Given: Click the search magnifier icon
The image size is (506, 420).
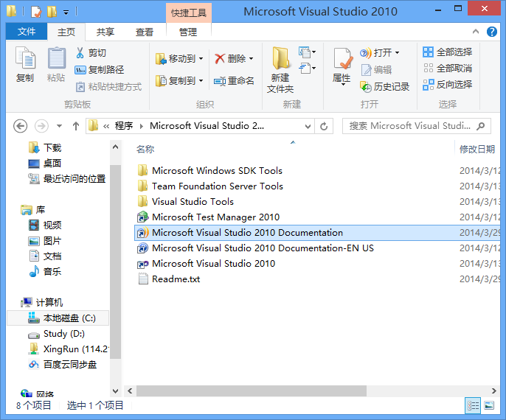Looking at the screenshot, I should 481,126.
